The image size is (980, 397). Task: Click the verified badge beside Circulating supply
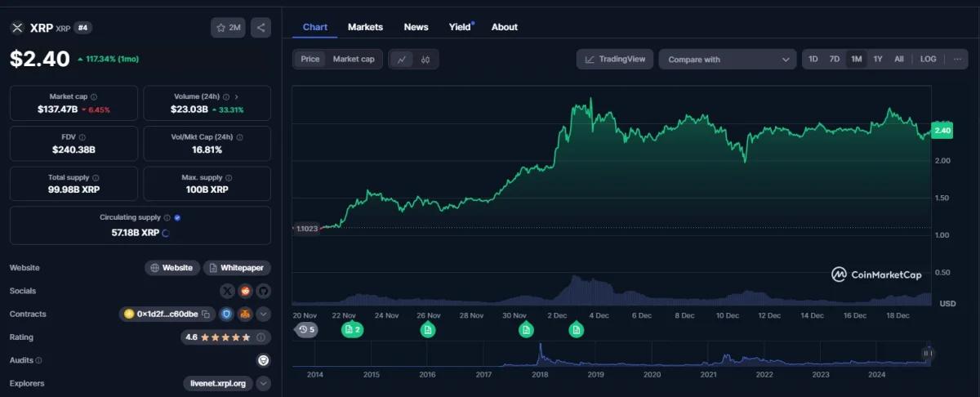(x=178, y=217)
